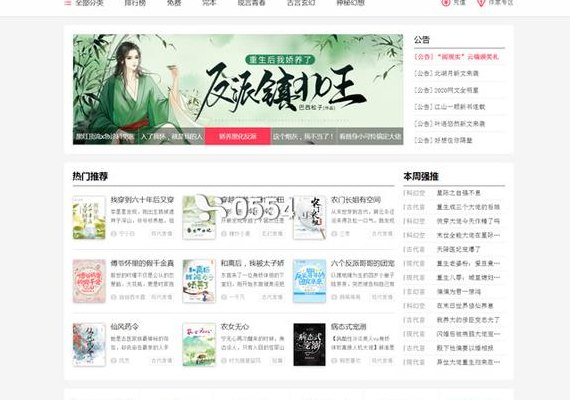Image resolution: width=570 pixels, height=400 pixels.
Task: Click the 我穿到六十年后又穿 book cover
Action: point(89,217)
